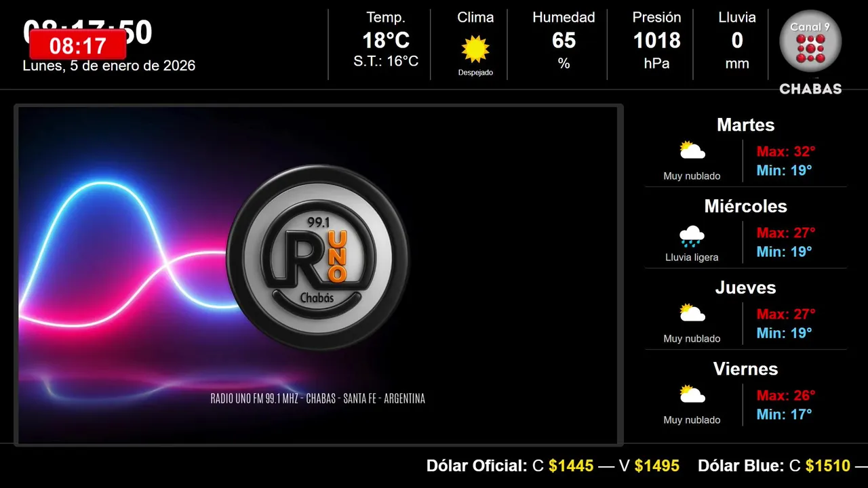Click the $1445 buy price

[571, 466]
